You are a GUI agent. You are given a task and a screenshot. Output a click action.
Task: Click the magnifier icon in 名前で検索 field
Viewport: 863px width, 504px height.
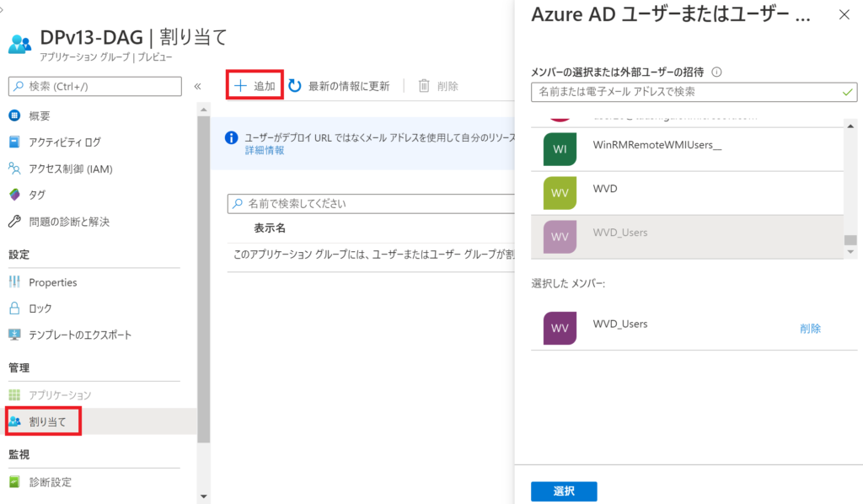click(238, 204)
